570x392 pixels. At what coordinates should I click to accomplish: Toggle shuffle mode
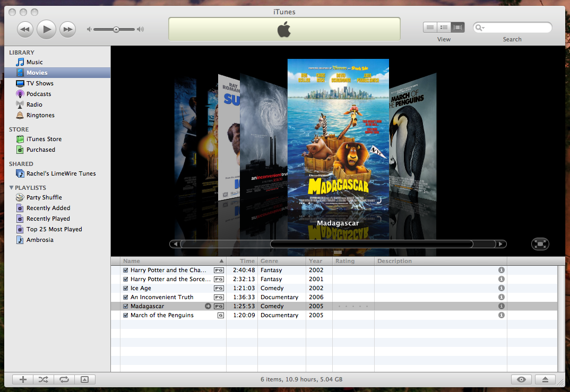[43, 379]
